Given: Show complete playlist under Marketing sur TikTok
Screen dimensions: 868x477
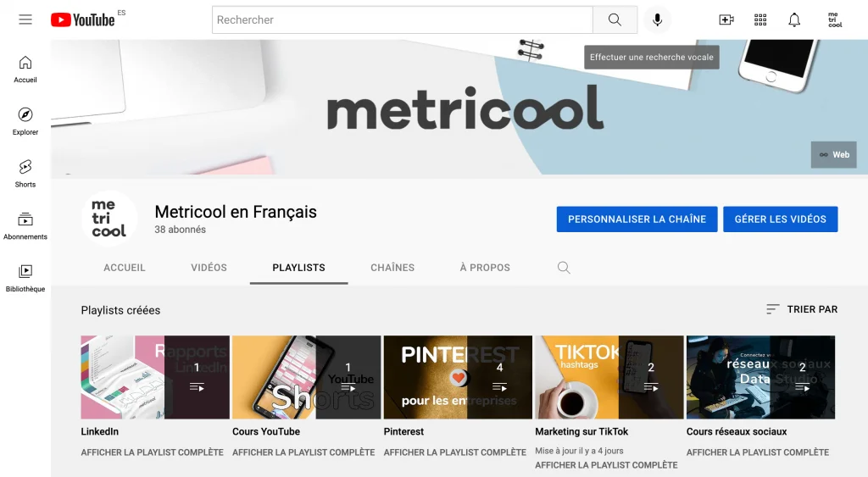Looking at the screenshot, I should point(606,465).
